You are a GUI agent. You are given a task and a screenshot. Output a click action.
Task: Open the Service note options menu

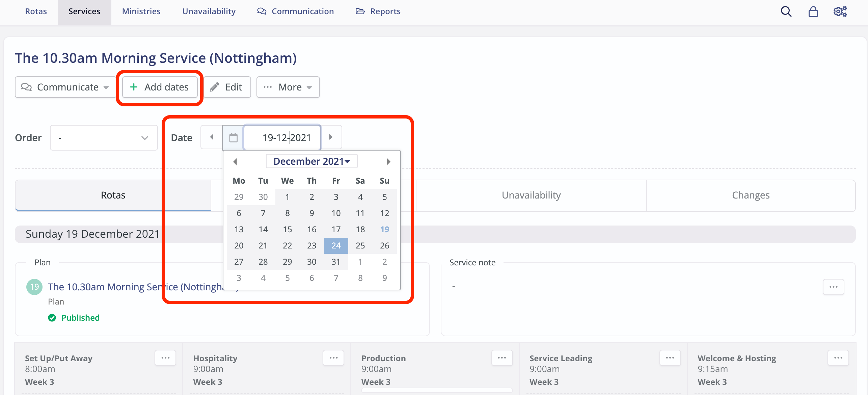click(833, 287)
